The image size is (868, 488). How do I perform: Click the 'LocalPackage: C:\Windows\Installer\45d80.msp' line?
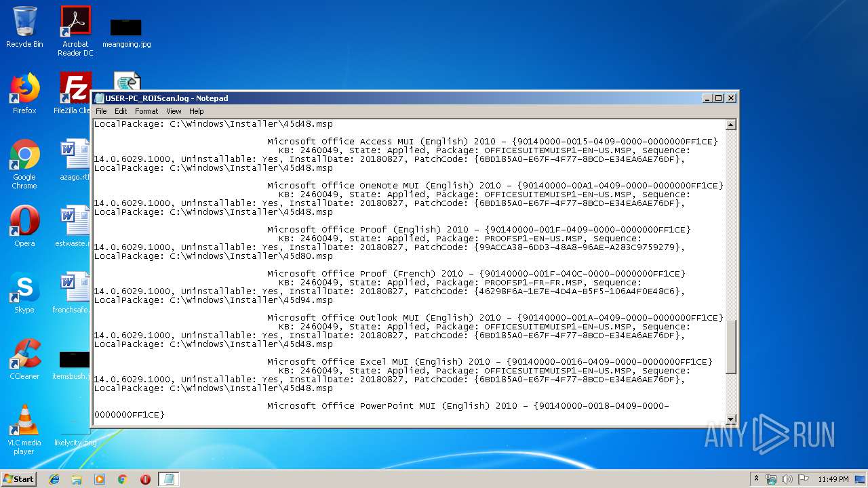[x=214, y=256]
